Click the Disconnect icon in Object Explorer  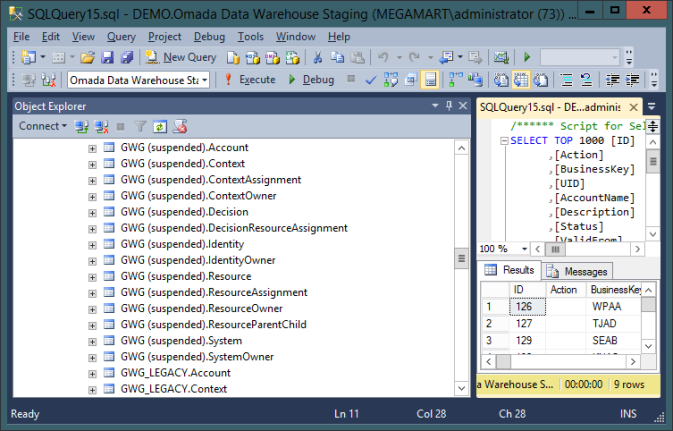(x=101, y=127)
